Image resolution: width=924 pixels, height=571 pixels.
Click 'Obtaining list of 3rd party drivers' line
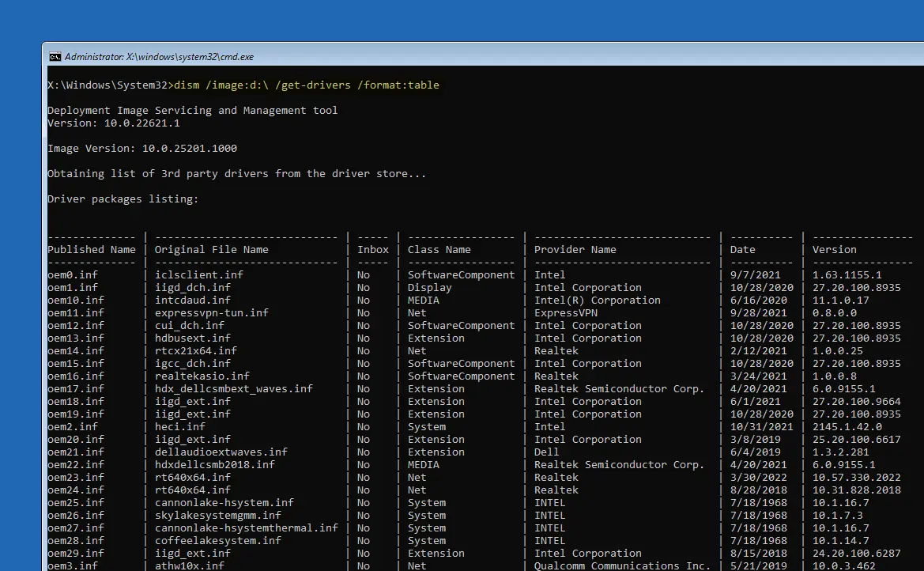(237, 174)
